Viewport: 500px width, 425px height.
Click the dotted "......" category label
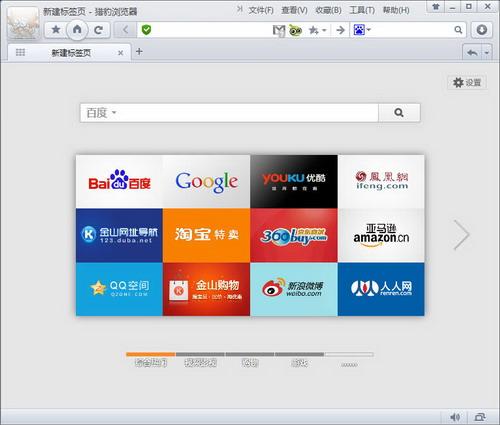(349, 365)
